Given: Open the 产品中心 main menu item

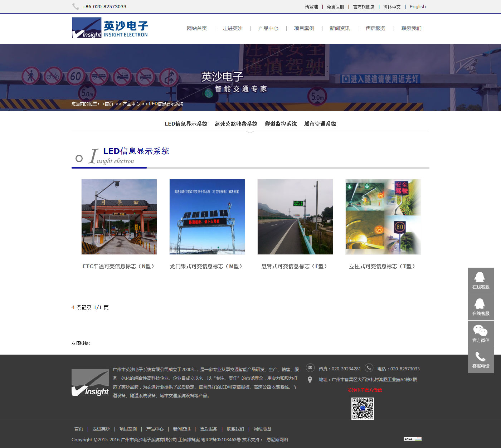Looking at the screenshot, I should tap(268, 28).
